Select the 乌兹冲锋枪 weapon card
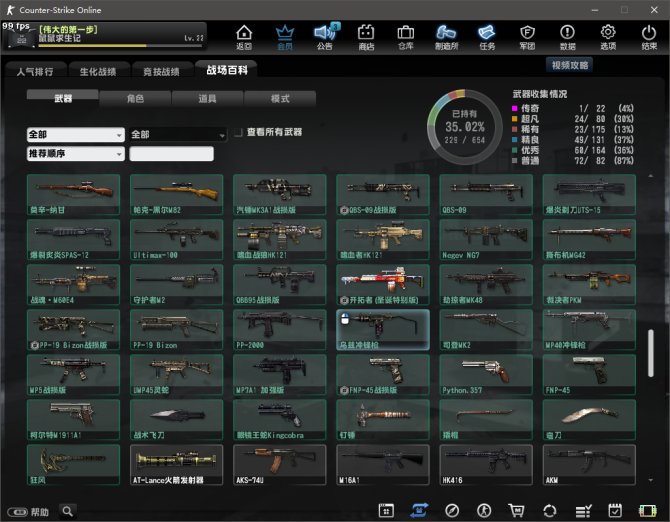Viewport: 670px width, 522px height. point(383,330)
